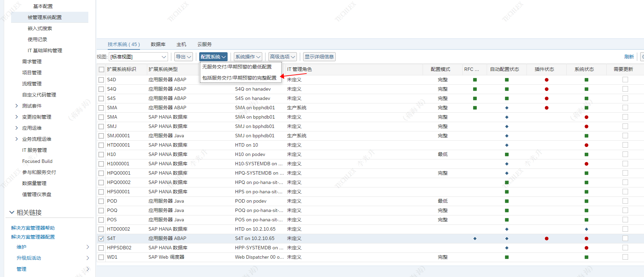Switch to the 技术系统 (45) tab
The image size is (644, 277).
(x=124, y=44)
